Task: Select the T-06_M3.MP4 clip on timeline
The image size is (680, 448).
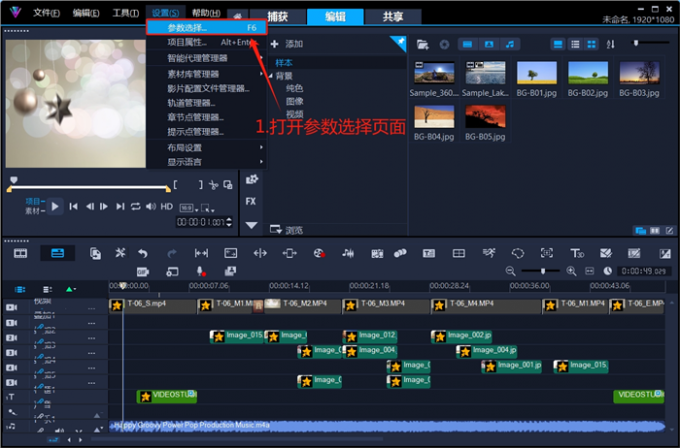Action: point(386,306)
